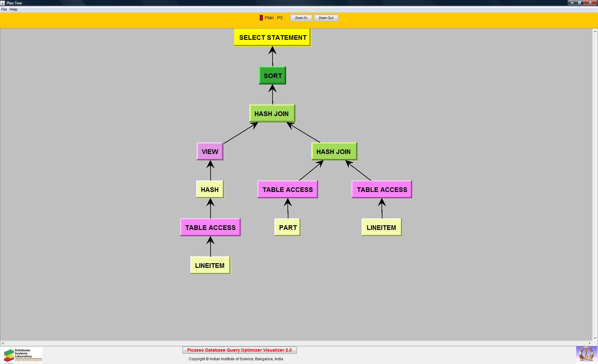
Task: Click Database Systems Laboratory logo
Action: coord(22,355)
